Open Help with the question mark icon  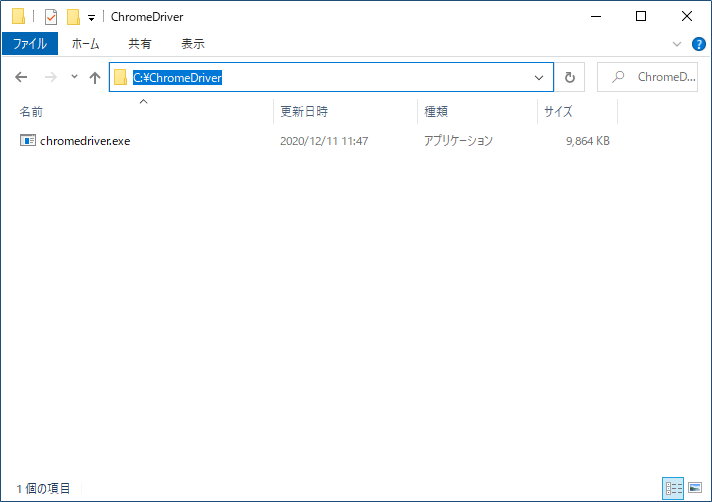(698, 44)
